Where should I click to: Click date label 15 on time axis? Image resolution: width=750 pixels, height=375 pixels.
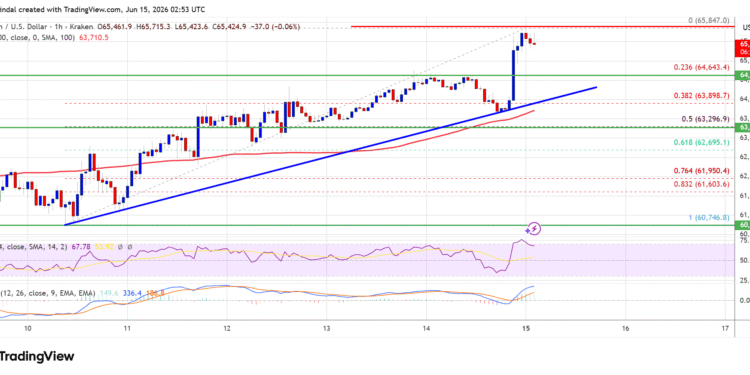[x=526, y=329]
